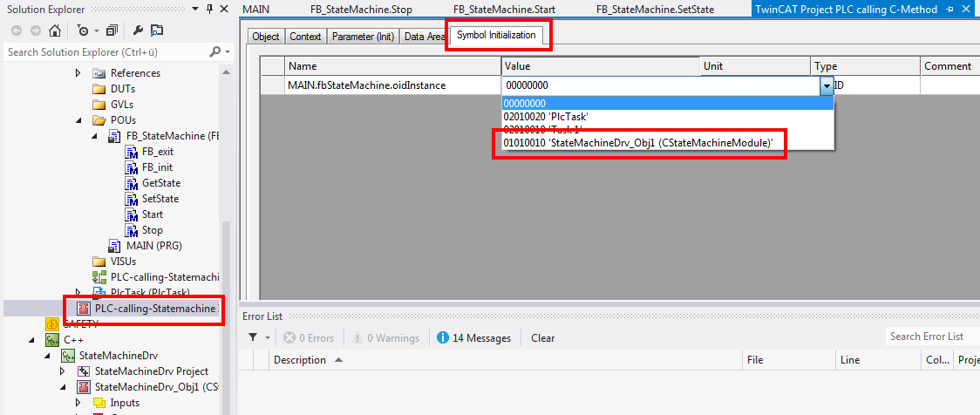Click the Home icon in Solution Explorer
Screen dimensions: 980x415
54,30
